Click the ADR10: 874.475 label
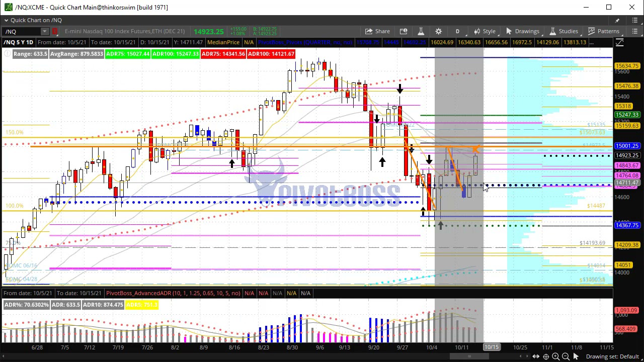 103,305
